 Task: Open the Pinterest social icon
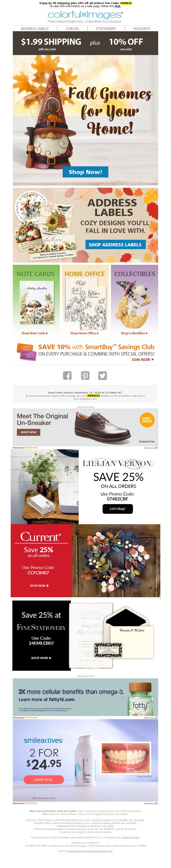(x=85, y=375)
